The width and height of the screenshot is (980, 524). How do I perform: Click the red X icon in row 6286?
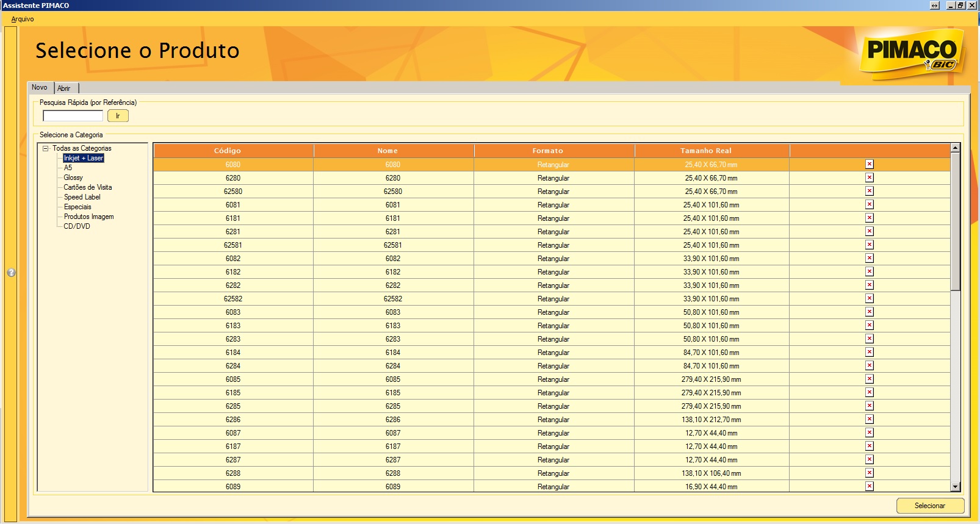[870, 419]
